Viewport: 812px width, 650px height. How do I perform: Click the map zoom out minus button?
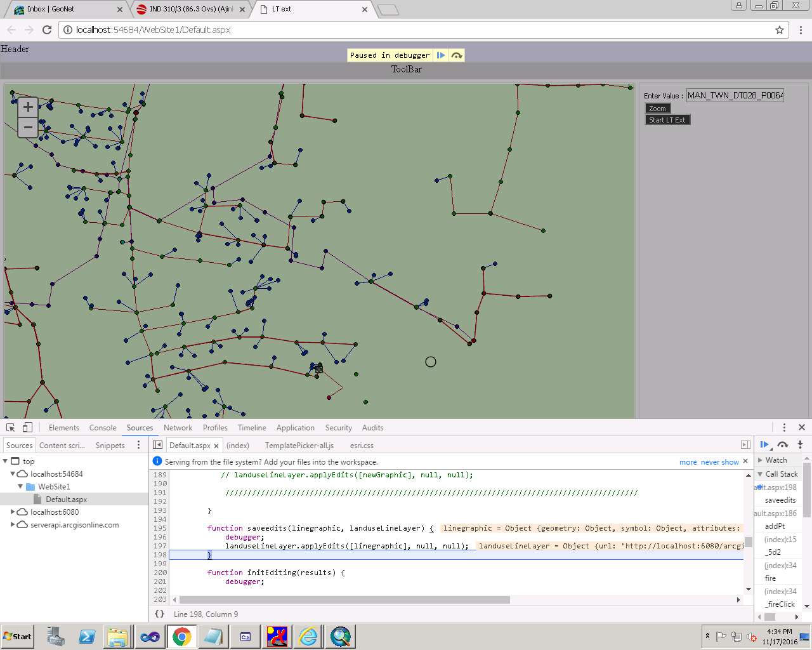[x=28, y=128]
